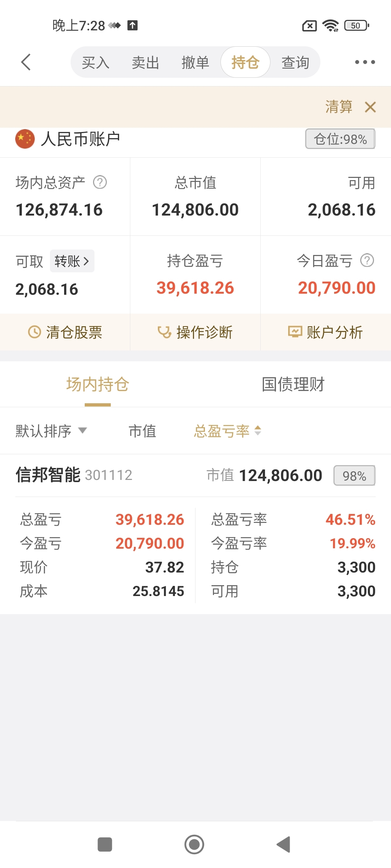Switch to the 买入 tab

(96, 62)
